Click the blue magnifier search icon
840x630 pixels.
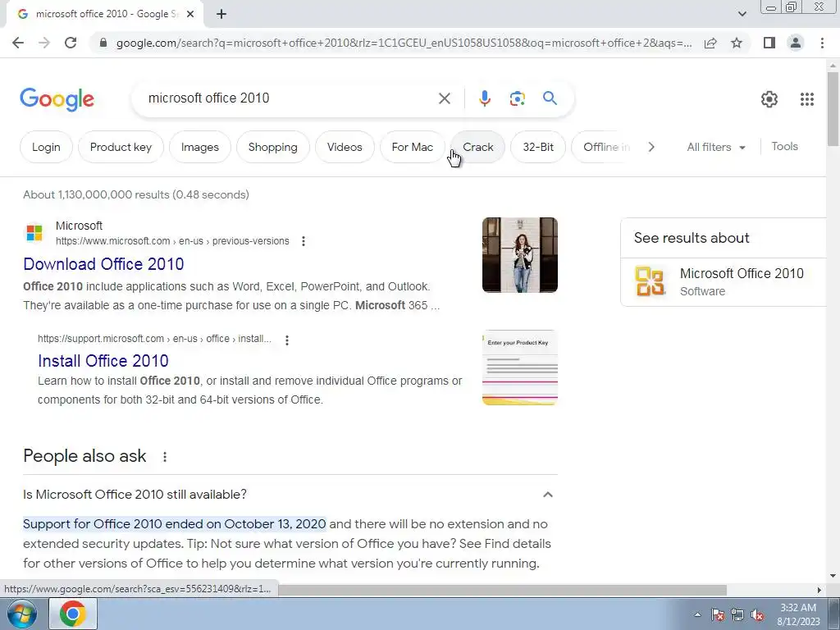click(x=550, y=98)
